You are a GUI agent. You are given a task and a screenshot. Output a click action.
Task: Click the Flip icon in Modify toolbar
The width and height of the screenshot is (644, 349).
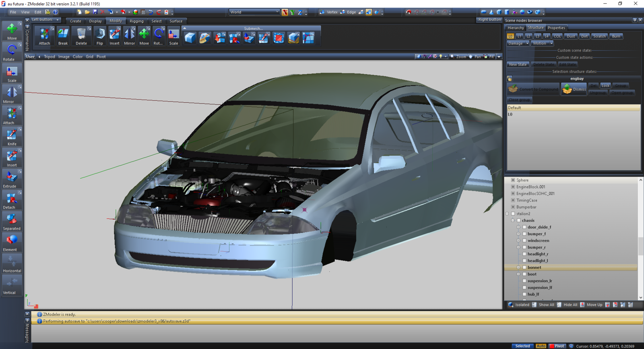(x=100, y=35)
